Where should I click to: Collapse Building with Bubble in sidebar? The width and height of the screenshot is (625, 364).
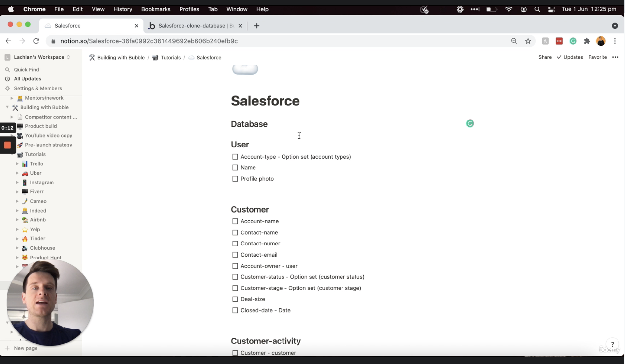[7, 107]
